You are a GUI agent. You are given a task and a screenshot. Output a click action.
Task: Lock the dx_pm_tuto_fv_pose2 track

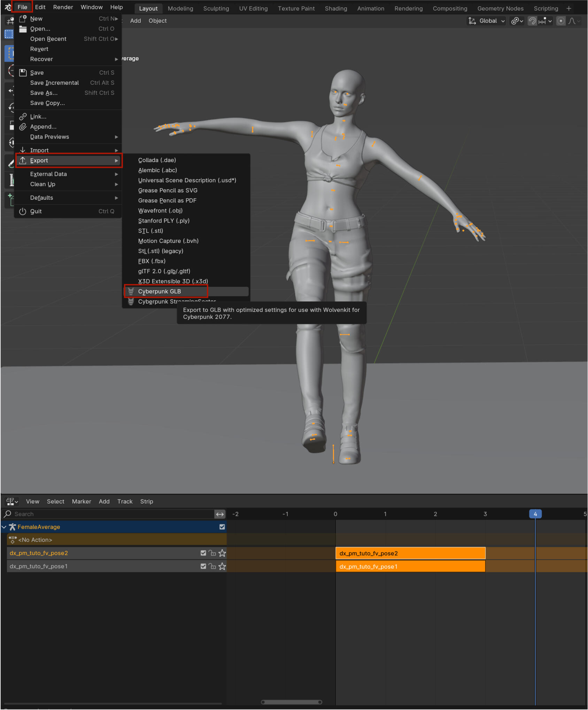pos(212,553)
